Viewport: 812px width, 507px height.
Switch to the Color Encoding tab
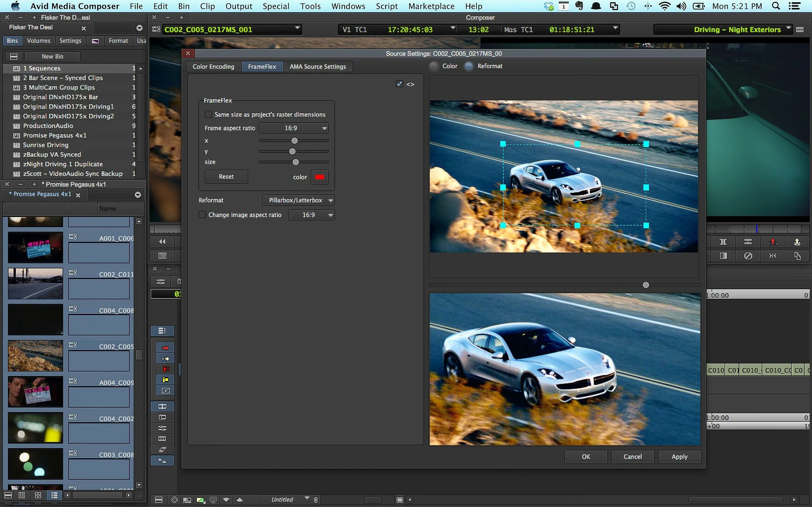213,67
